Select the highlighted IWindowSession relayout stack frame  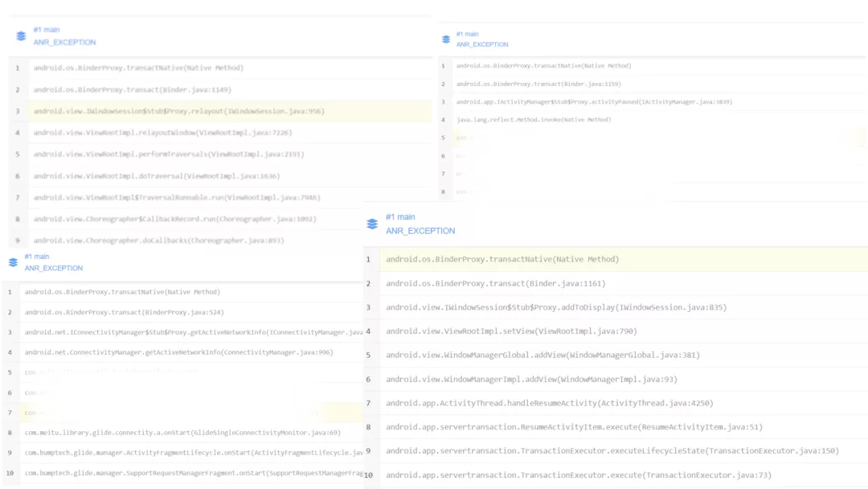(178, 111)
